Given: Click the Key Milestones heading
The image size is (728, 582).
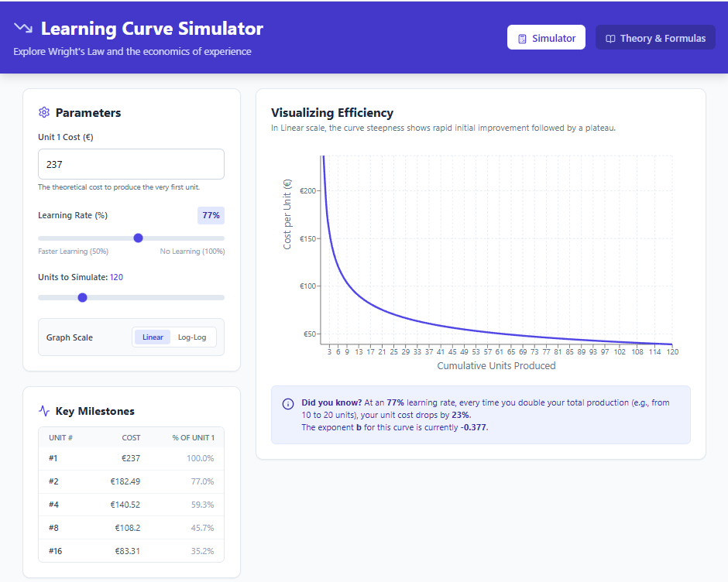Looking at the screenshot, I should [x=94, y=411].
